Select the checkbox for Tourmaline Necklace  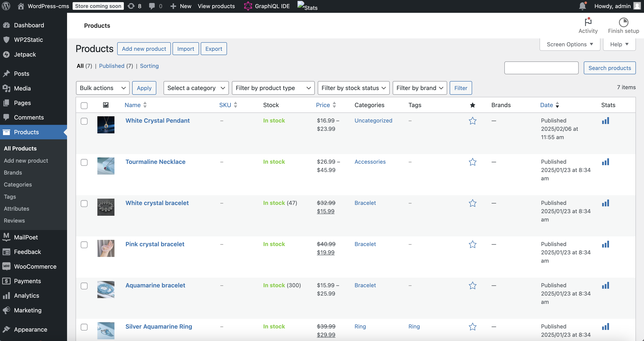click(x=84, y=162)
